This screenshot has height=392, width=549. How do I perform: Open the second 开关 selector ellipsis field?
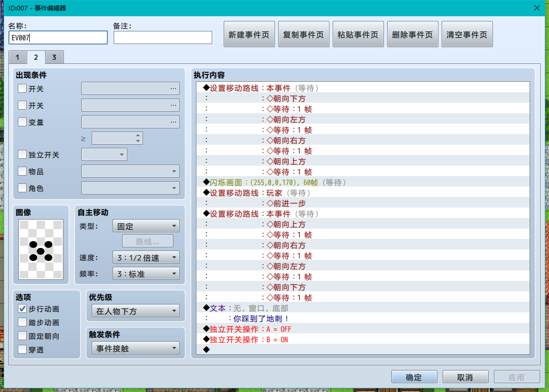coord(130,105)
